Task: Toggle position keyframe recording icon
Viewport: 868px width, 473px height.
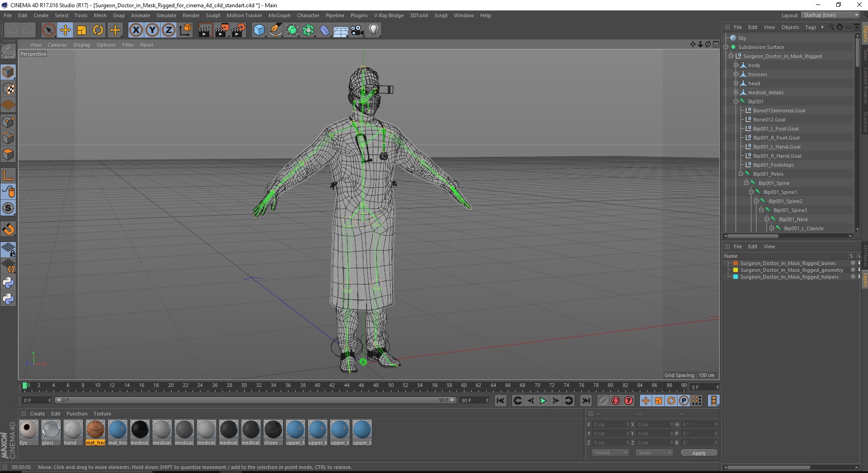Action: click(x=645, y=401)
